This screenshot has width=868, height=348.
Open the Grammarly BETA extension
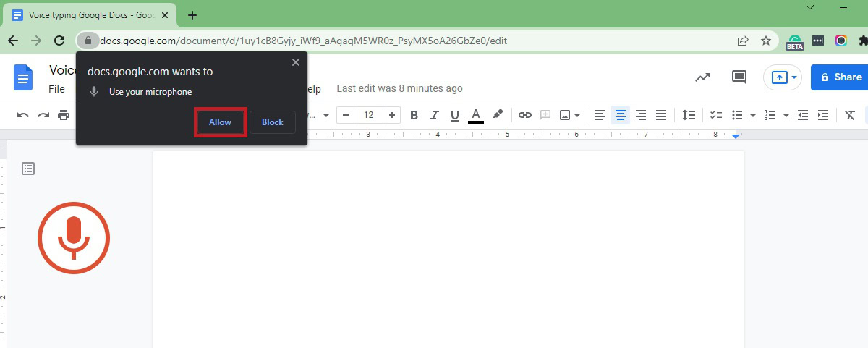pos(794,42)
